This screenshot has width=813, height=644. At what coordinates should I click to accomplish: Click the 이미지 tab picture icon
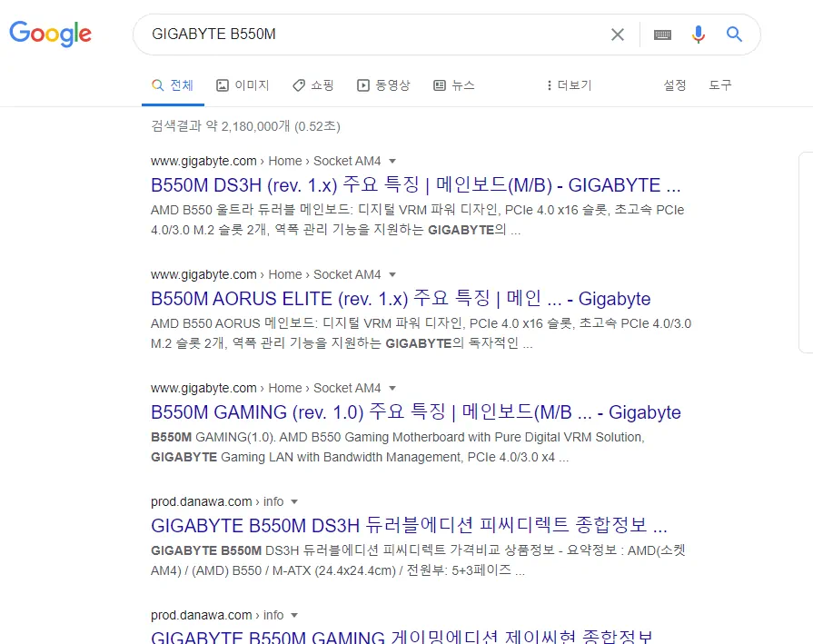coord(223,85)
